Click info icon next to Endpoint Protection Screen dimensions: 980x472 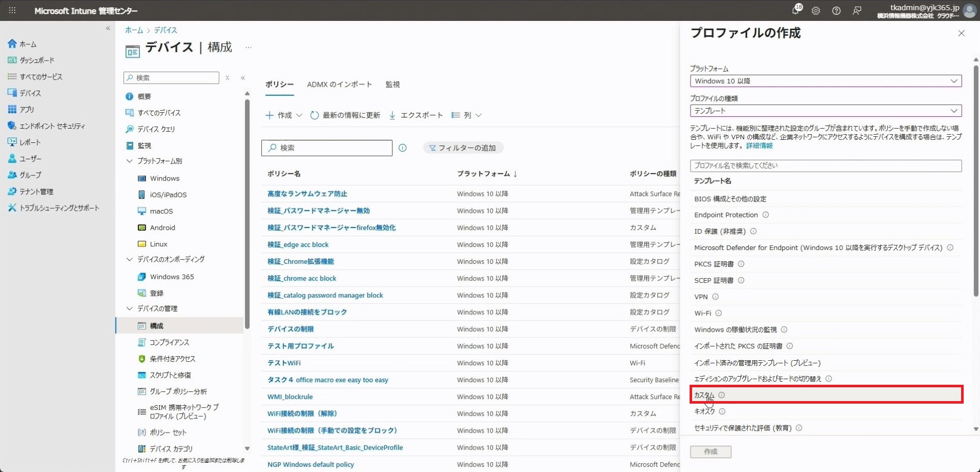pos(765,215)
